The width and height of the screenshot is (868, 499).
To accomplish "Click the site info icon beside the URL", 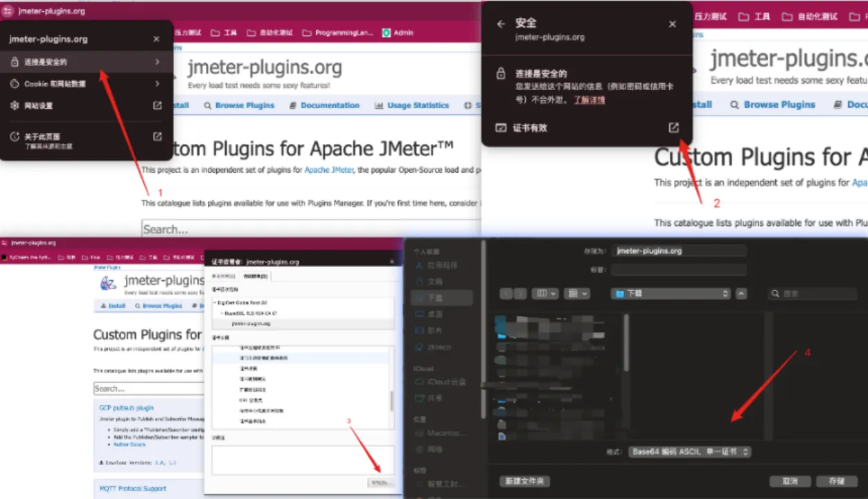I will click(x=8, y=11).
